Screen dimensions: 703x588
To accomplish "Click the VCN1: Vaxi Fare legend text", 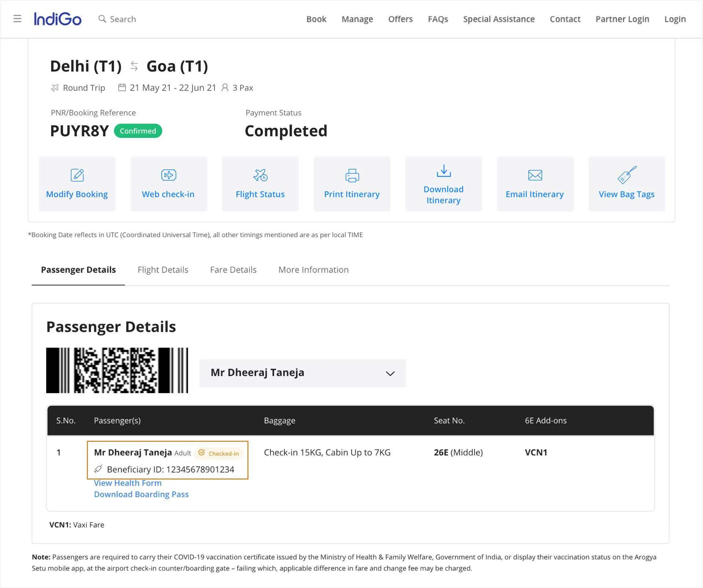I will click(77, 525).
